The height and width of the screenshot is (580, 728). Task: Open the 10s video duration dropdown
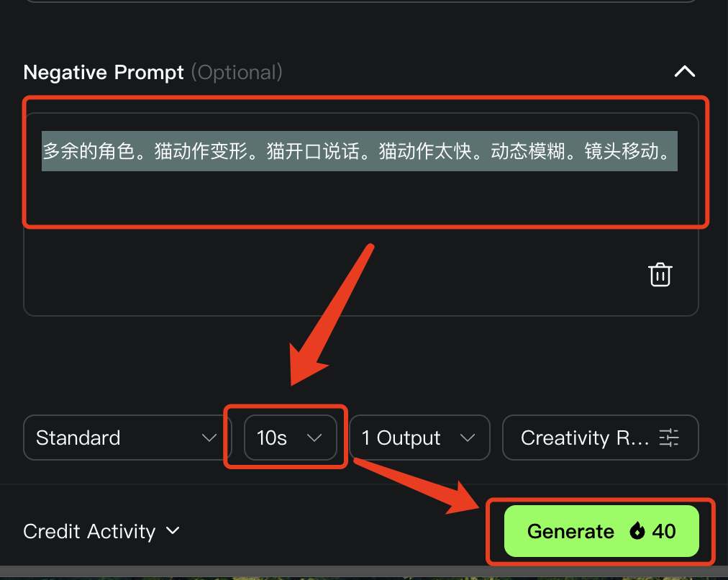point(285,438)
